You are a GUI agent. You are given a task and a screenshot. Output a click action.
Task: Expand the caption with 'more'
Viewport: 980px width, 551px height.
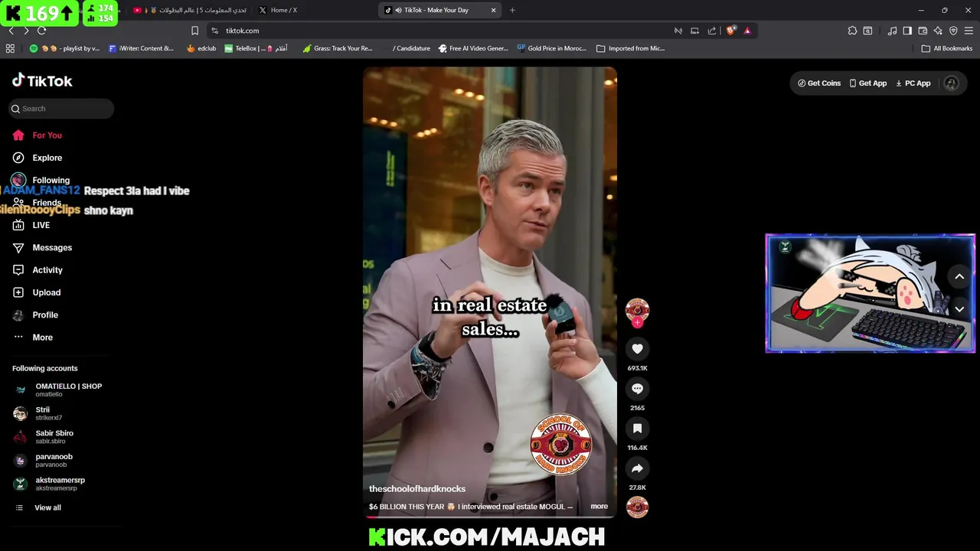[599, 507]
